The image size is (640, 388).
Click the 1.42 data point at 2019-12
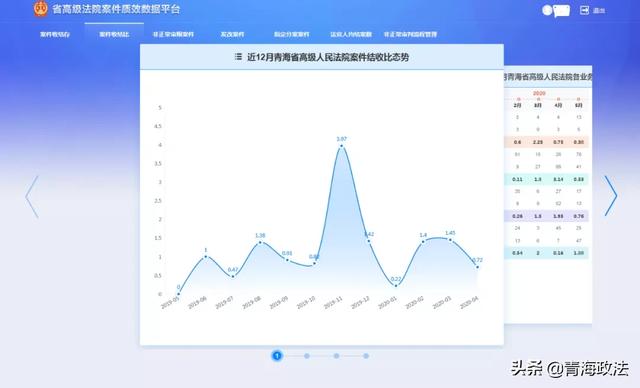point(369,241)
